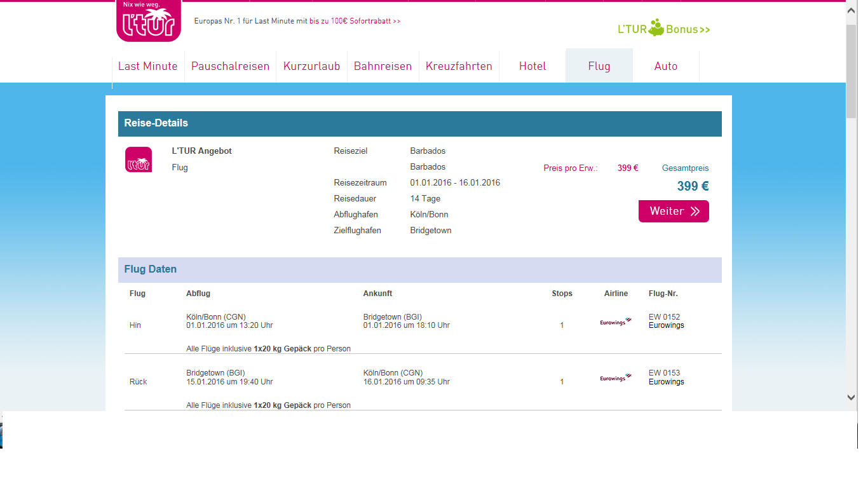Select the Bahnreisen navigation tab

[383, 66]
